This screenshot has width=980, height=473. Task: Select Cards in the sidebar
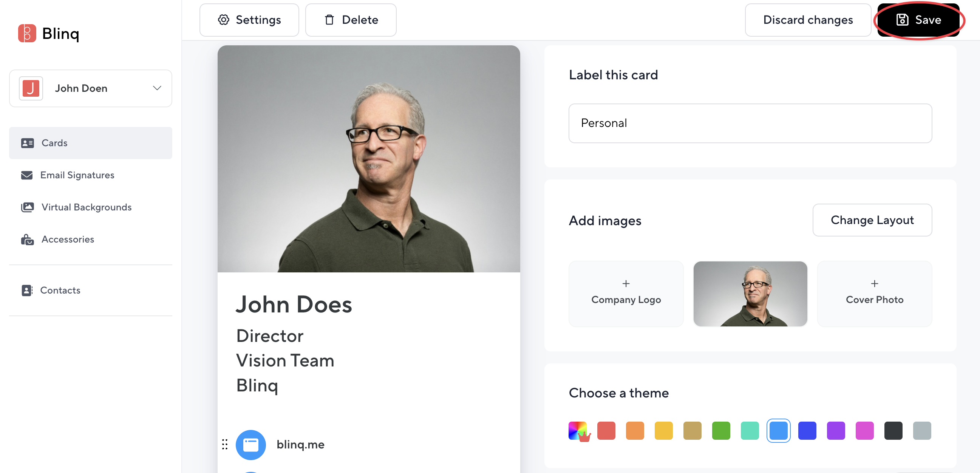[x=91, y=143]
